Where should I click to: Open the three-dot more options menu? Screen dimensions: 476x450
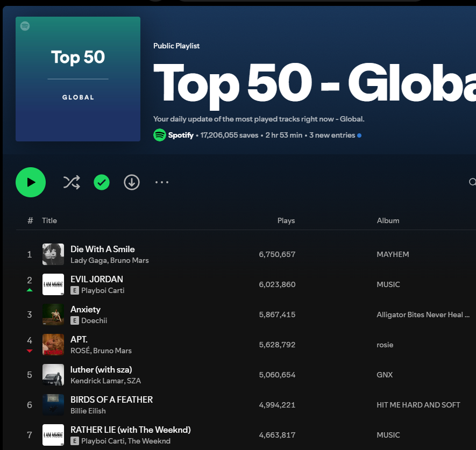162,182
